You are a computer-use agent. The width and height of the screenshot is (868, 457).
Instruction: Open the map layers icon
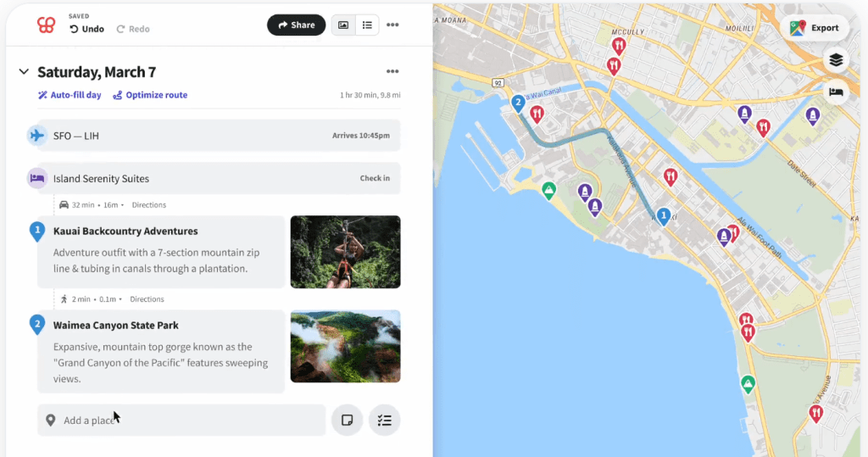pyautogui.click(x=836, y=59)
